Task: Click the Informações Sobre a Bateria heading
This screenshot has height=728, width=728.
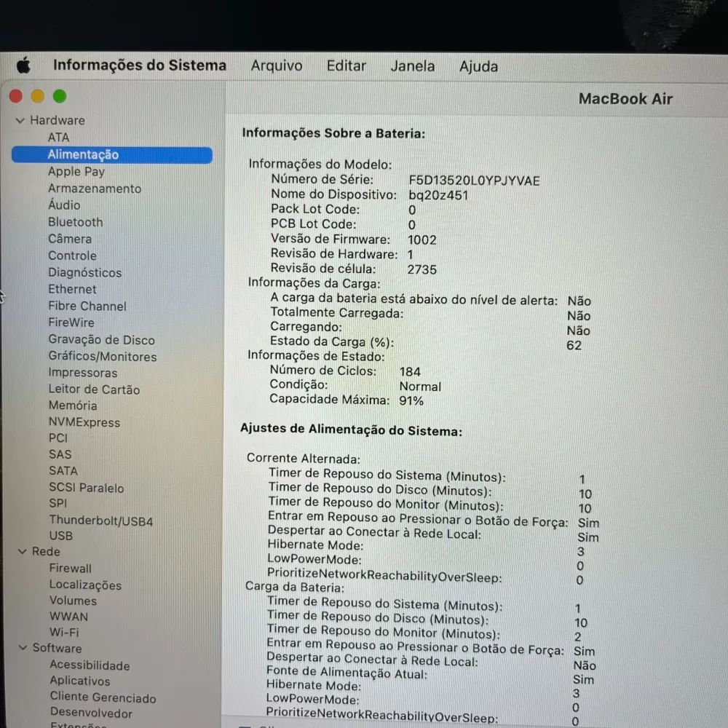Action: 333,133
